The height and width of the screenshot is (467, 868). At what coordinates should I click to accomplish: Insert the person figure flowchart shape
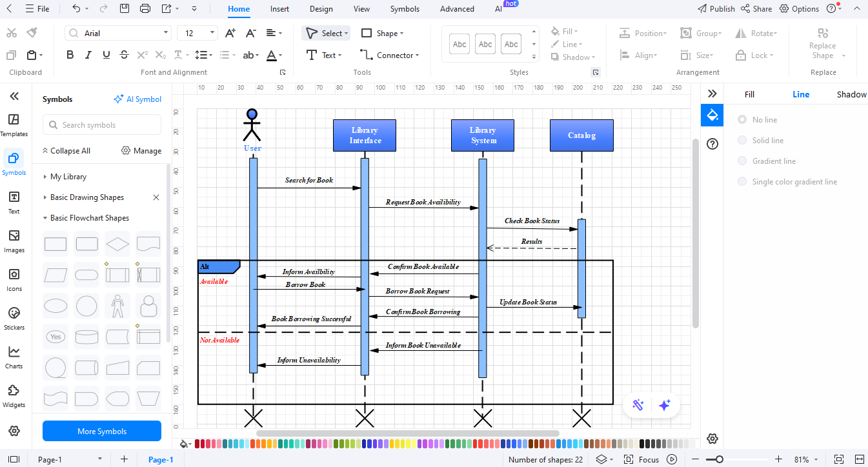pyautogui.click(x=117, y=306)
